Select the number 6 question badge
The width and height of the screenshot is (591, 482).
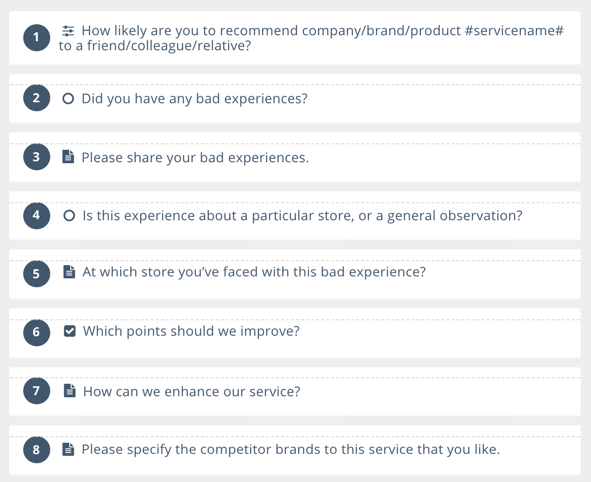pyautogui.click(x=37, y=332)
